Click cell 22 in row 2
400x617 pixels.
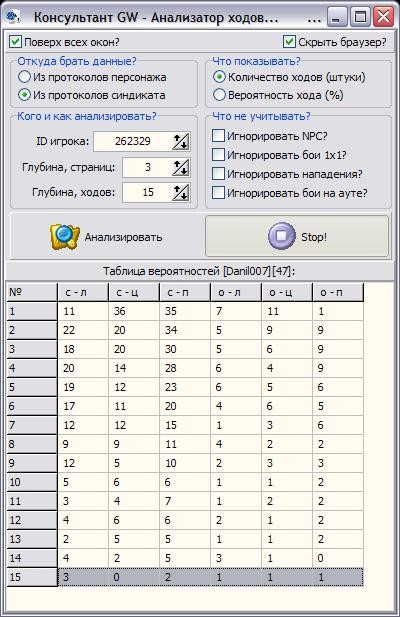(83, 330)
